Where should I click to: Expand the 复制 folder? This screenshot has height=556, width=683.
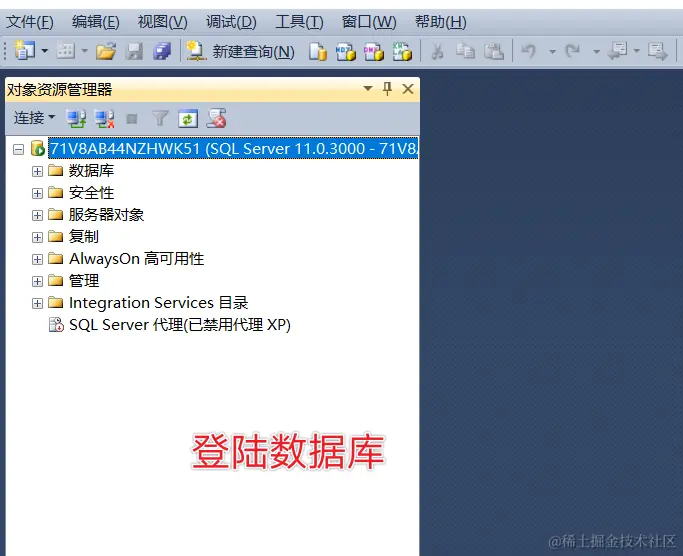point(37,237)
